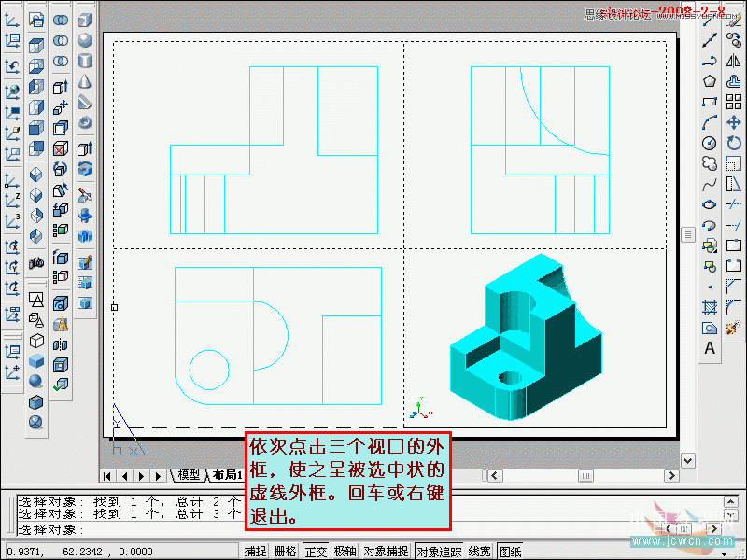This screenshot has width=747, height=560.
Task: Activate the Move modify tool
Action: click(734, 122)
